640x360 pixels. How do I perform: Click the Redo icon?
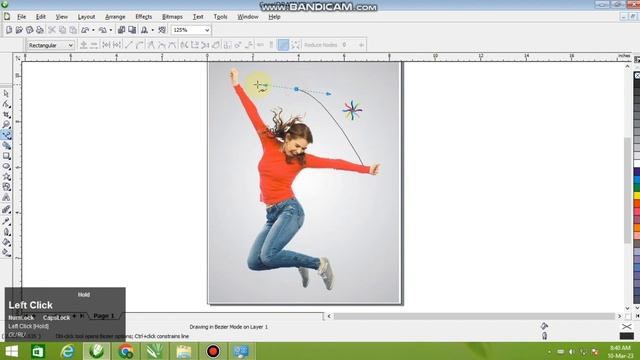(103, 30)
